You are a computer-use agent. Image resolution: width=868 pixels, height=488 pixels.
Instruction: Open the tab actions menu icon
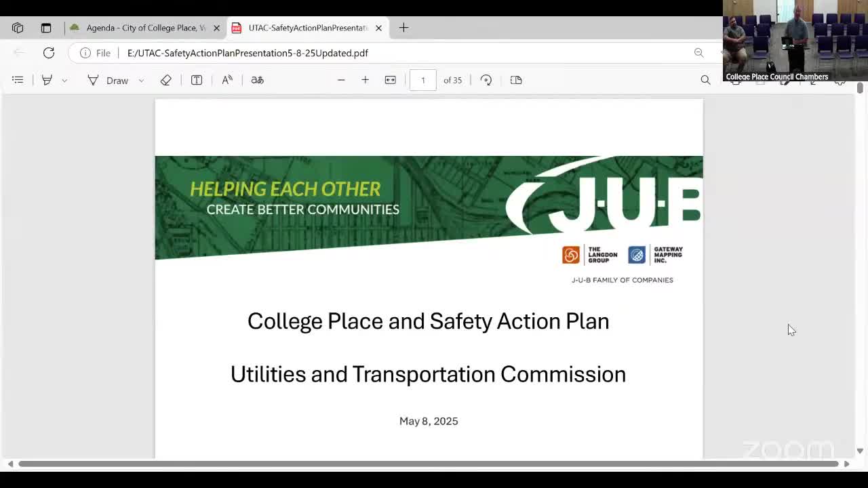(46, 28)
